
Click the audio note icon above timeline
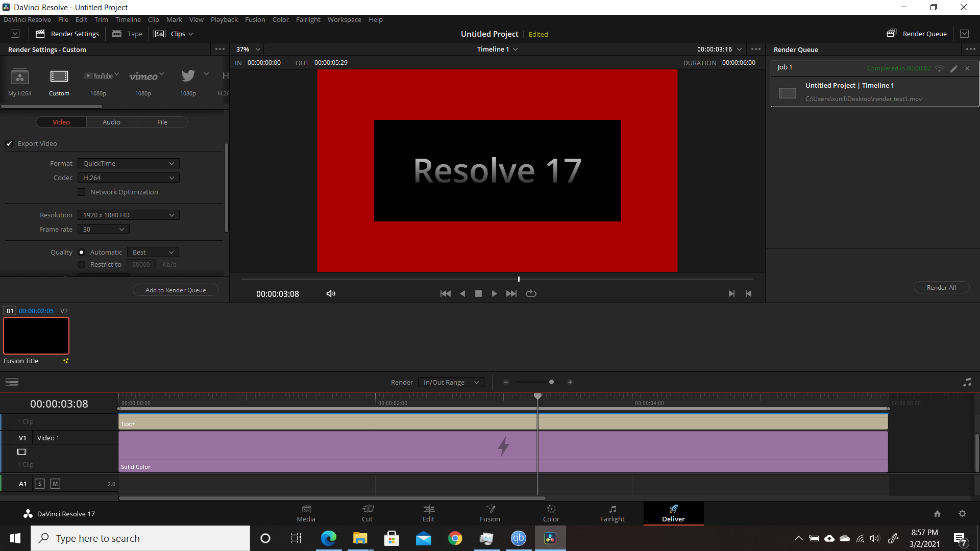click(967, 382)
